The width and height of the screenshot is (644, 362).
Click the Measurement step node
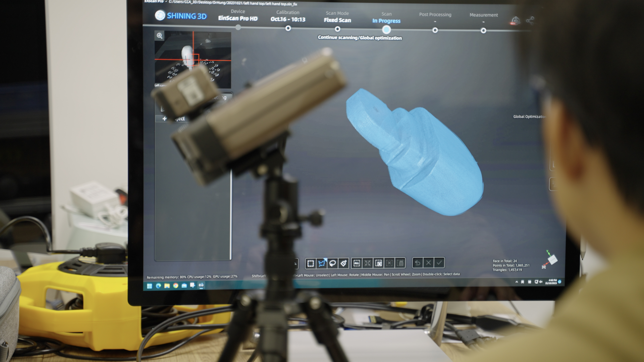coord(484,31)
